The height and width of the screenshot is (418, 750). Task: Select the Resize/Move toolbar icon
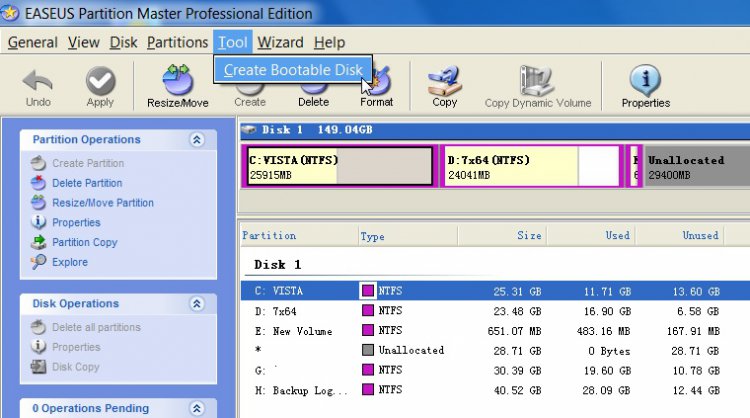tap(178, 79)
